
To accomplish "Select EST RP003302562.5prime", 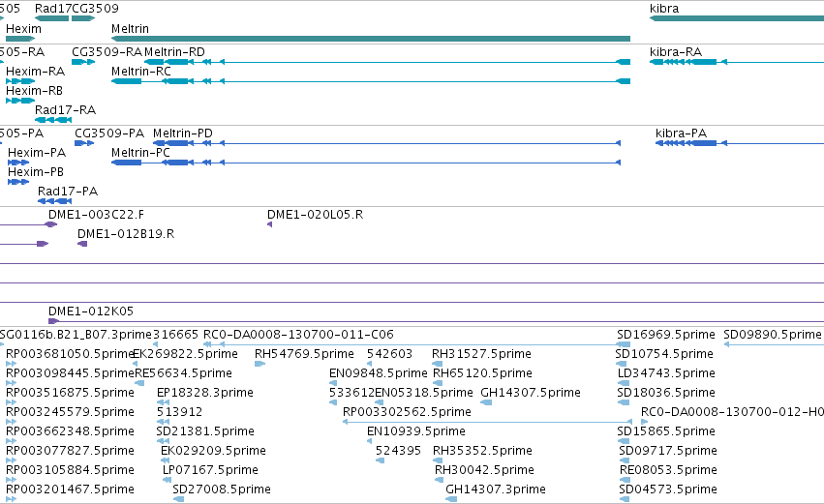I will [x=407, y=412].
